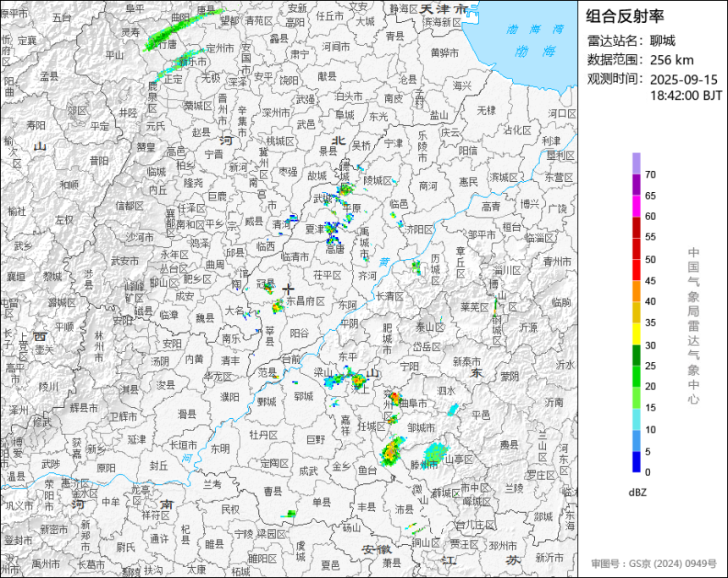This screenshot has height=578, width=728.
Task: Pick the magenta swatch between 60 and 65
Action: coord(636,206)
